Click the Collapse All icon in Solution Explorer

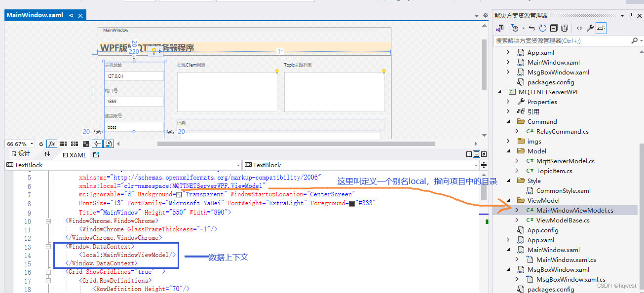pyautogui.click(x=554, y=28)
